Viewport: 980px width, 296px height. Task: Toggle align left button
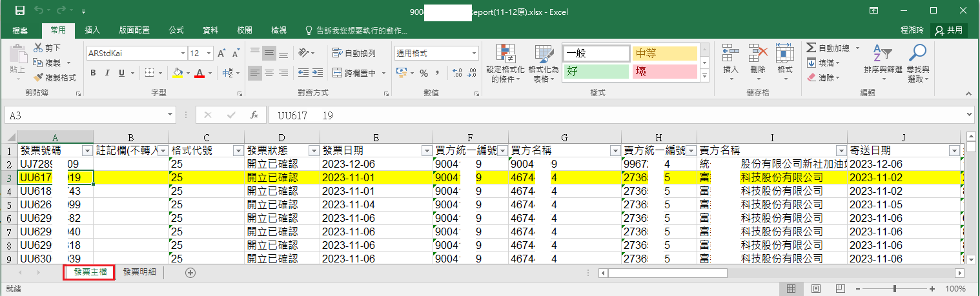point(255,73)
